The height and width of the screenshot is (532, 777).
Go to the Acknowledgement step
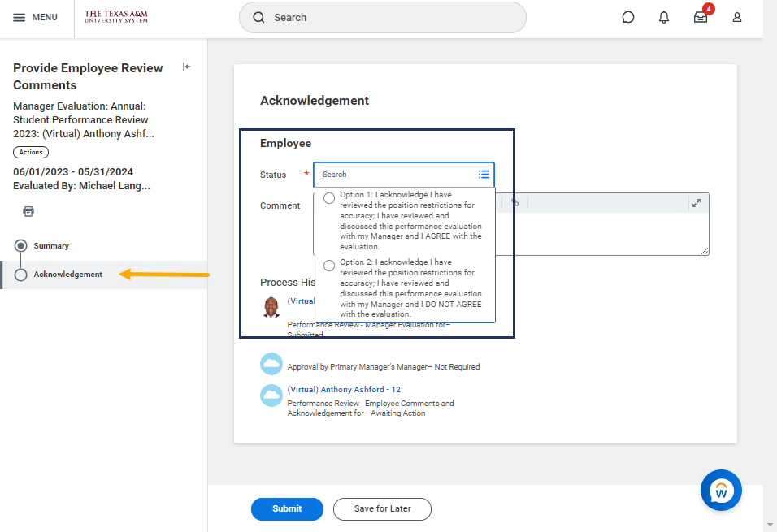pos(67,275)
